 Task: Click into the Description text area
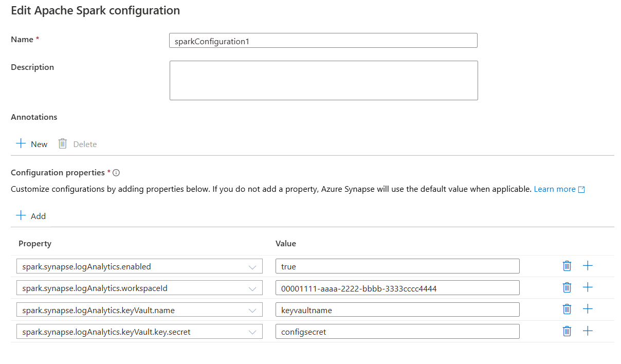[x=323, y=80]
